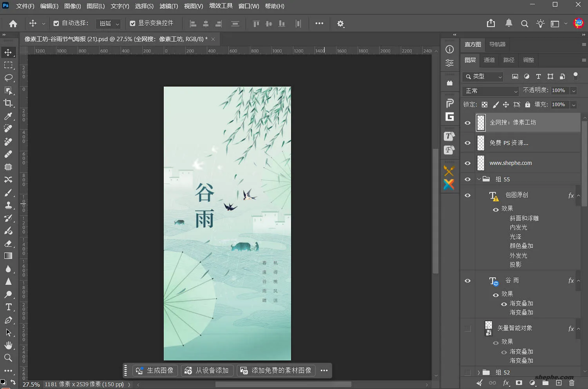Open the 正常 blend mode dropdown
The width and height of the screenshot is (588, 389).
491,91
